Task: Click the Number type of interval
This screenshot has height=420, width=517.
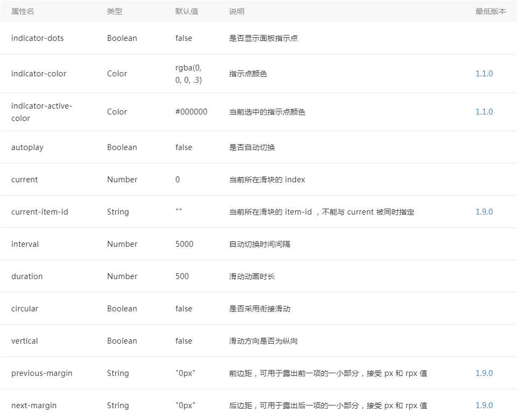Action: (122, 244)
